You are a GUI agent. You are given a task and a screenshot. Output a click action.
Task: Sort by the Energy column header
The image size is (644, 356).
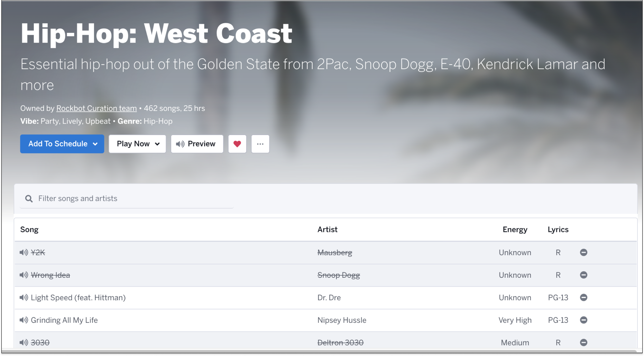tap(515, 230)
